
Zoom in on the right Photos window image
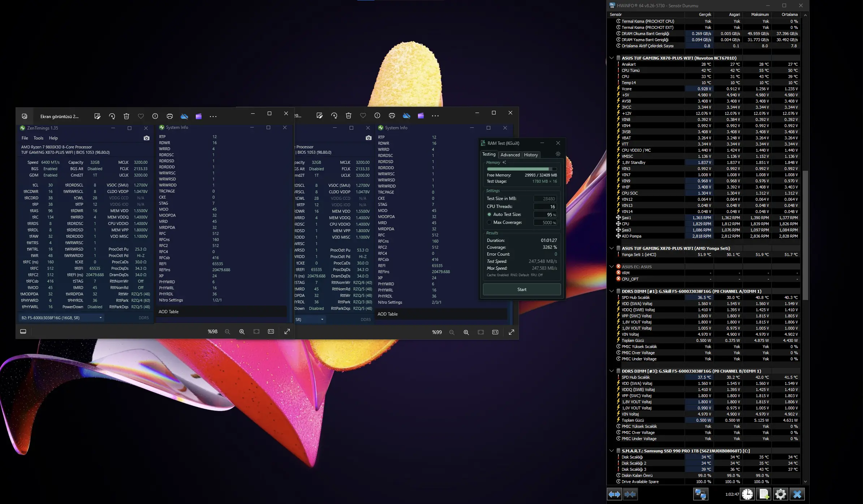pyautogui.click(x=466, y=332)
